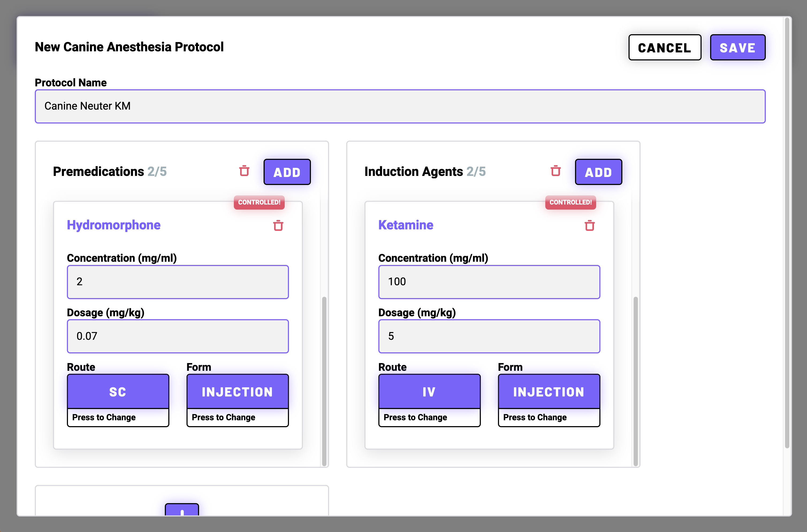This screenshot has height=532, width=807.
Task: Delete all Premedications with section trash icon
Action: click(244, 171)
